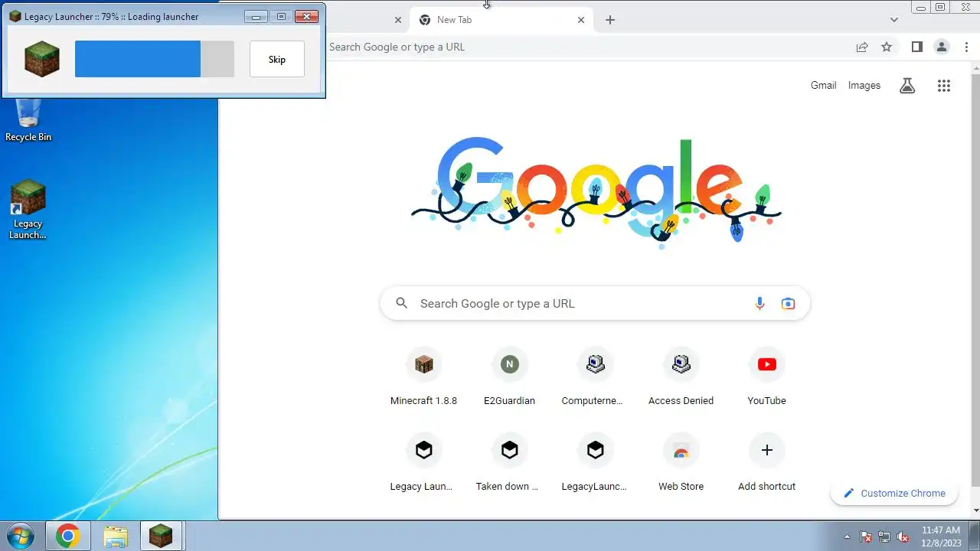The image size is (980, 551).
Task: Expand the Chrome tab search dropdown
Action: [x=893, y=20]
